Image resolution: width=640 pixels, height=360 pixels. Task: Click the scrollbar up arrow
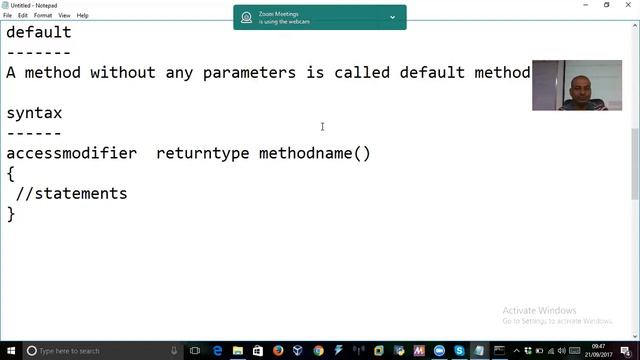(635, 26)
